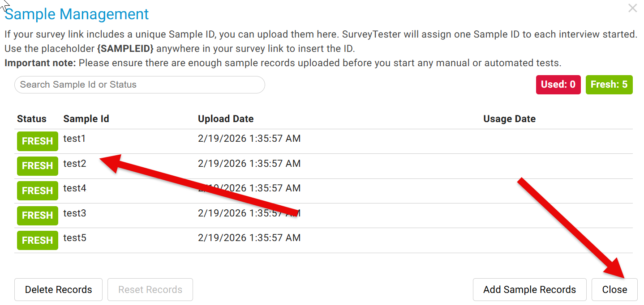Click the test5 upload date cell
Viewport: 644px width, 305px height.
(249, 238)
